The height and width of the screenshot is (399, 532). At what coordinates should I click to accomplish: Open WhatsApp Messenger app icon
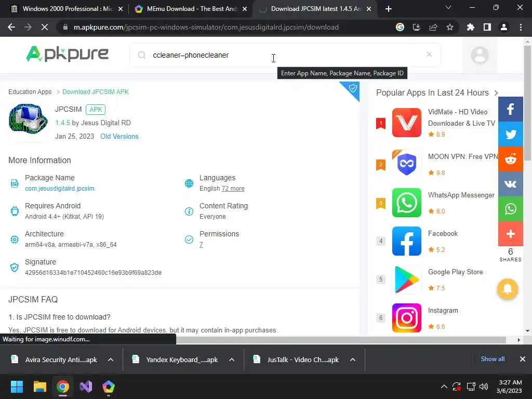(x=406, y=203)
